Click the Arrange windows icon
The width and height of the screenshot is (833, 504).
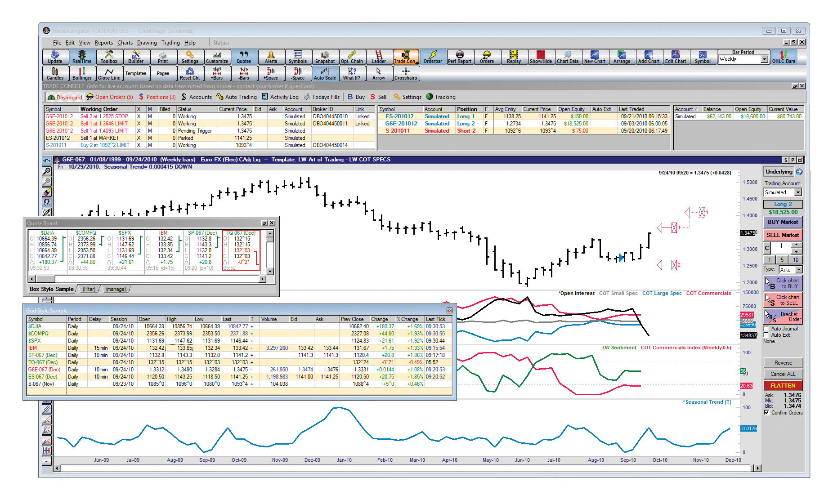click(x=622, y=57)
